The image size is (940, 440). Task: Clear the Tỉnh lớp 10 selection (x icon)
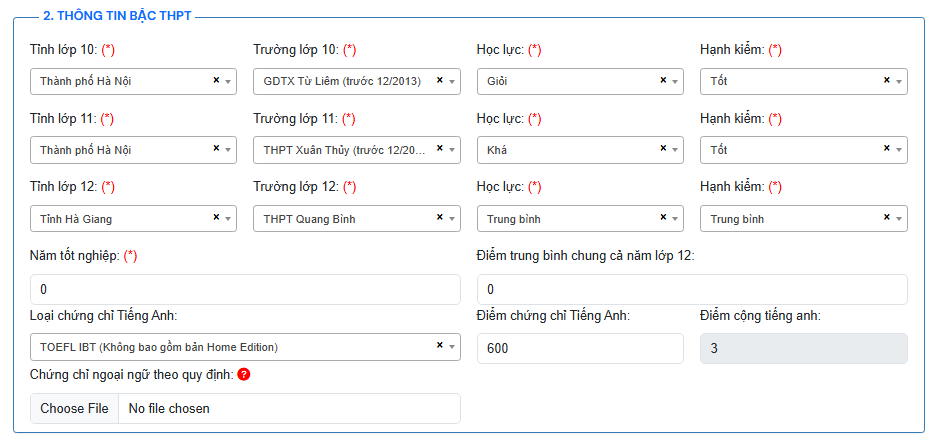tap(216, 81)
